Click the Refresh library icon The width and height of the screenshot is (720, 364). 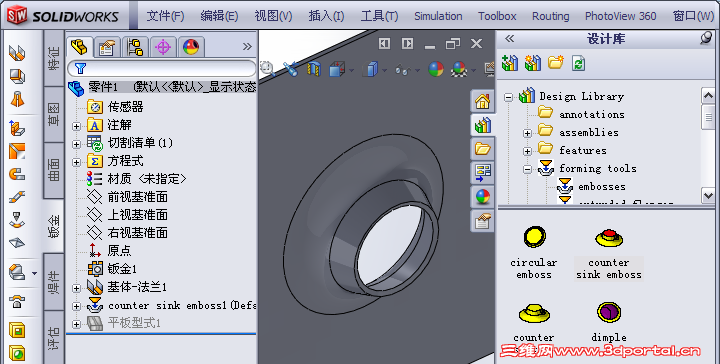tap(578, 63)
